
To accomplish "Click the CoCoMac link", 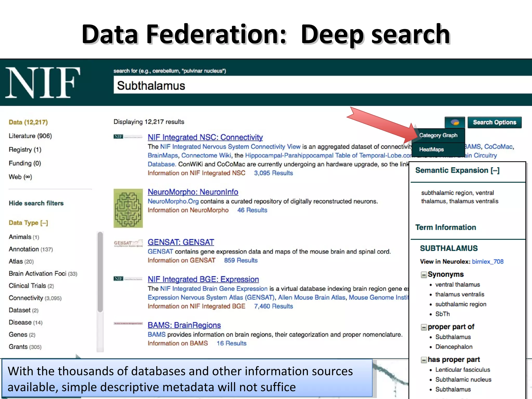I will coord(498,147).
